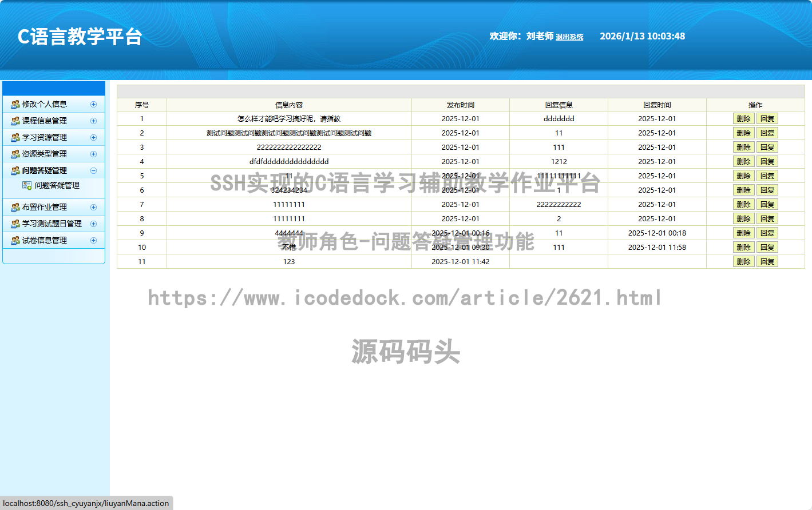Reply to question 11 with 回复 button
Screen dimensions: 812x510
pyautogui.click(x=767, y=262)
